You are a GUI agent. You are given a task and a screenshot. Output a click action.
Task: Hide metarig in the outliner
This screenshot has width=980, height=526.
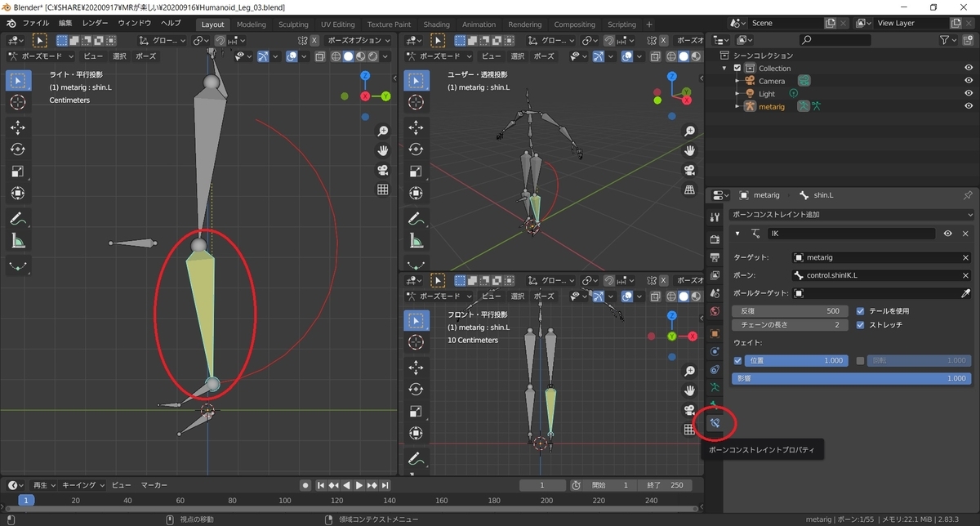click(969, 106)
